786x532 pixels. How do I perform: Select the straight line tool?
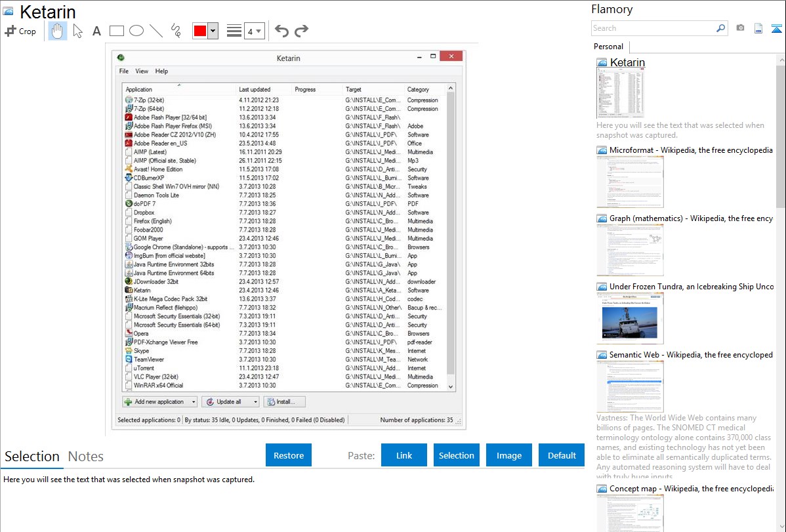[156, 31]
